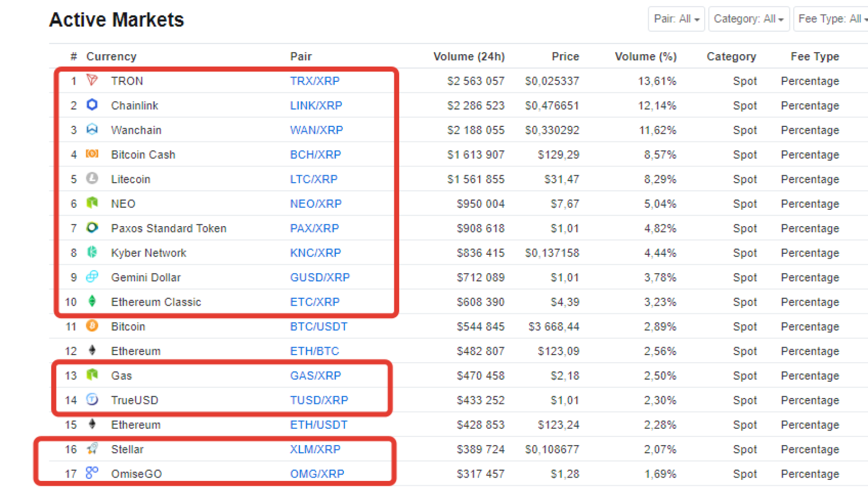Open the GUSD/XRP pair link
This screenshot has width=868, height=488.
click(x=320, y=278)
